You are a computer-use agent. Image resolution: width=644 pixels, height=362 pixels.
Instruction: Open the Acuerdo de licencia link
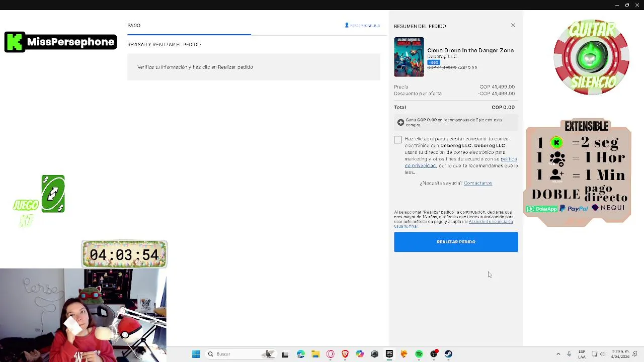(453, 224)
